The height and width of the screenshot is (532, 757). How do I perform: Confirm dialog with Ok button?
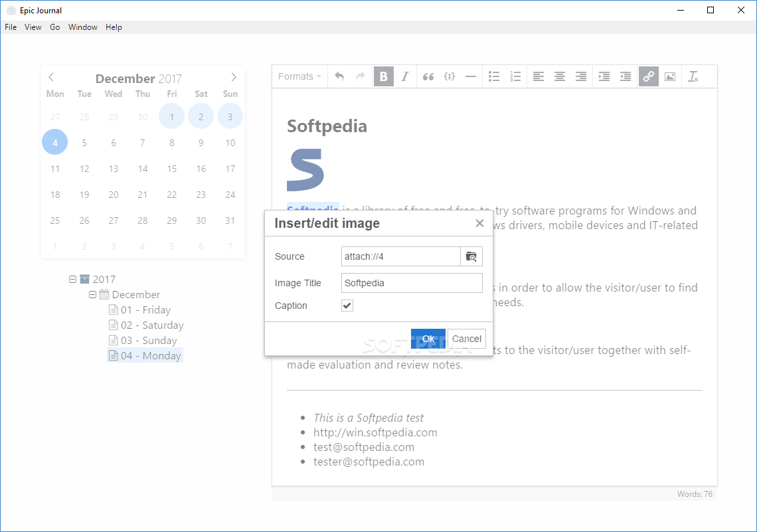coord(428,339)
